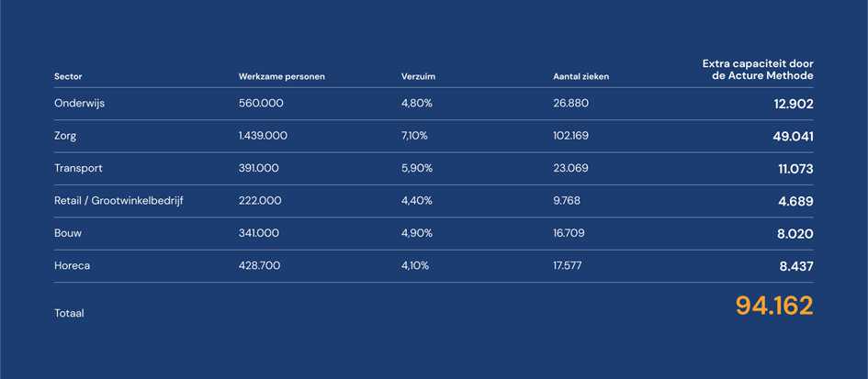The height and width of the screenshot is (379, 868).
Task: Select the Transport sector row label
Action: [78, 168]
